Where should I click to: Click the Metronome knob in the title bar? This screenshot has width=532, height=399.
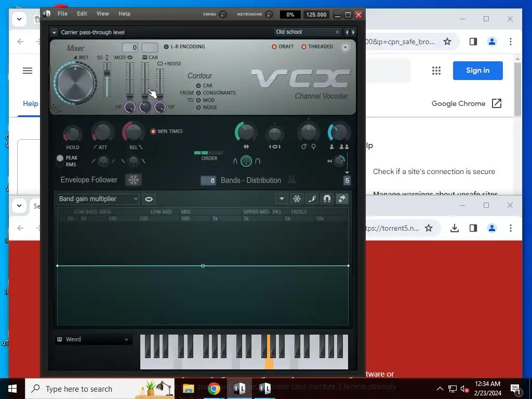pos(269,14)
